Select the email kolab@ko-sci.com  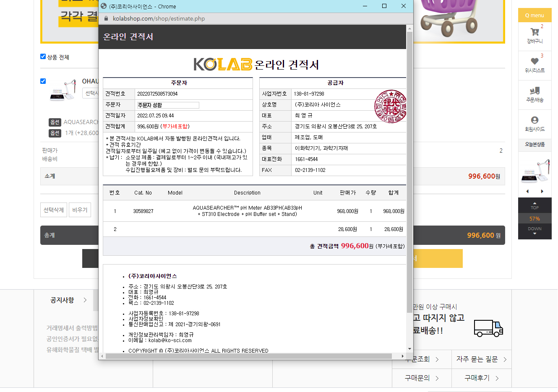[170, 340]
